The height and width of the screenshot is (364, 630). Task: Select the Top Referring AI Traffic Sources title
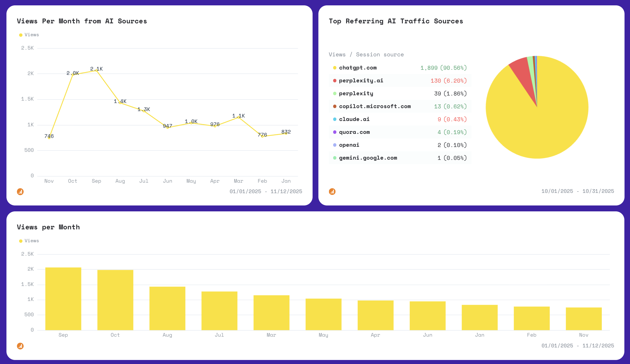(396, 21)
